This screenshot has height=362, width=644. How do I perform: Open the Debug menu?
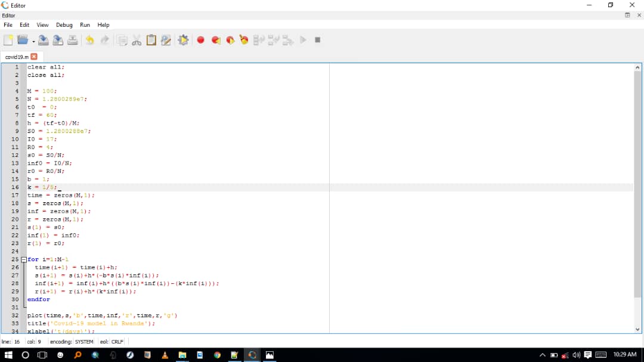pyautogui.click(x=64, y=25)
